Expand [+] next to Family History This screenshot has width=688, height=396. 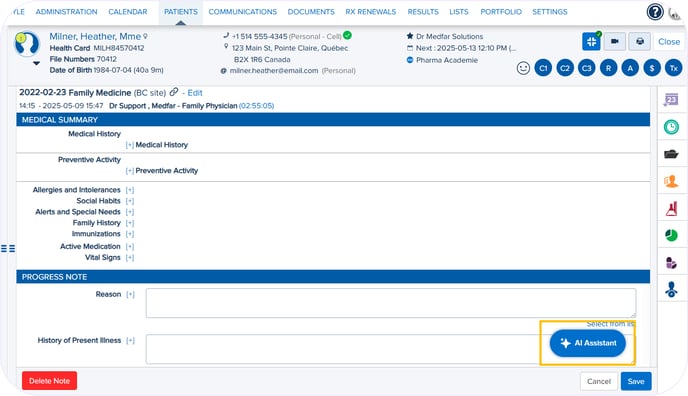pyautogui.click(x=129, y=223)
